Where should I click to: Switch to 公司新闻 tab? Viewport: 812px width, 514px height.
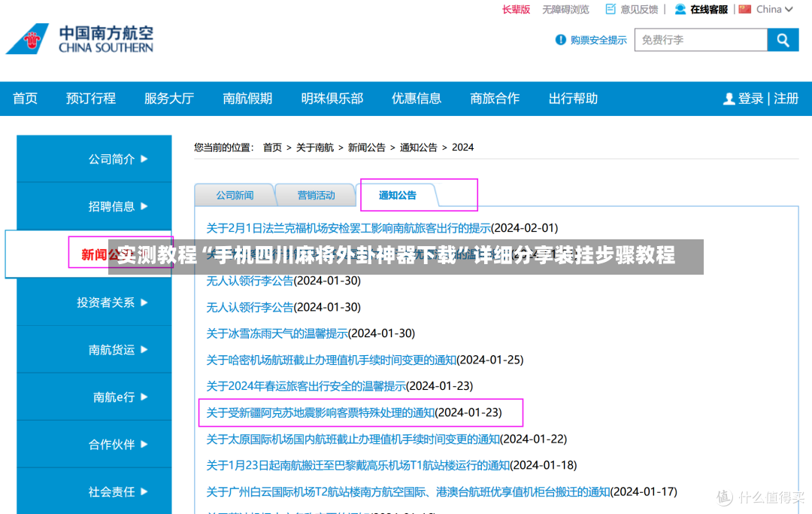235,196
